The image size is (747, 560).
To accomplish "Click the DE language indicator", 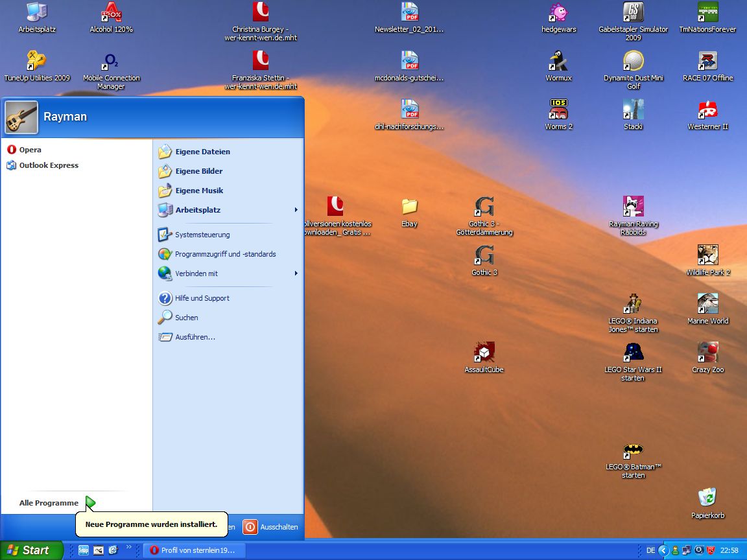I will (x=651, y=550).
